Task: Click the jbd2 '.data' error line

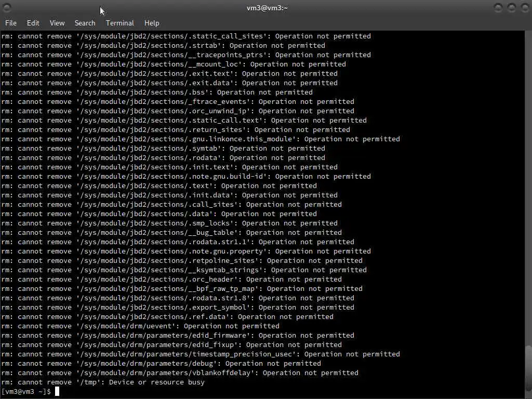Action: tap(159, 214)
